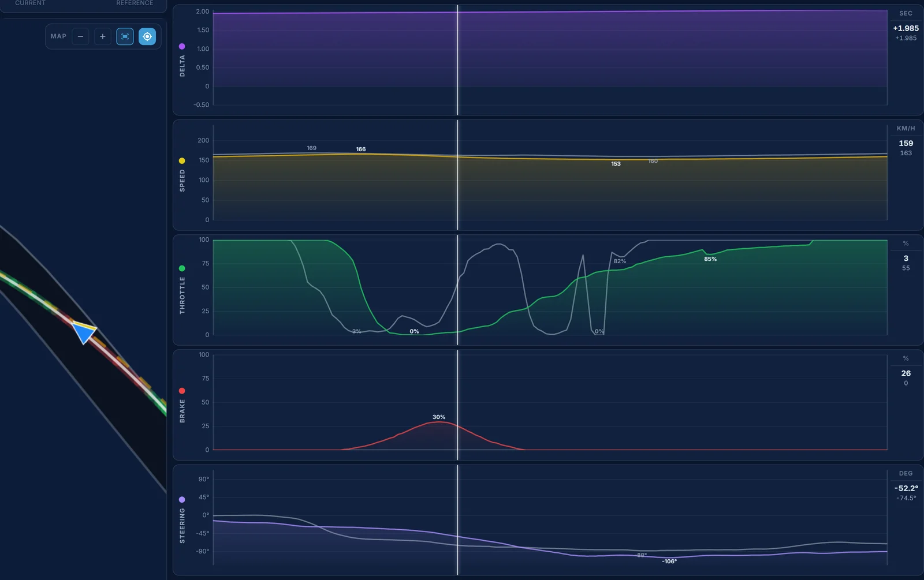Click the DELTA axis title
This screenshot has width=924, height=580.
click(182, 66)
